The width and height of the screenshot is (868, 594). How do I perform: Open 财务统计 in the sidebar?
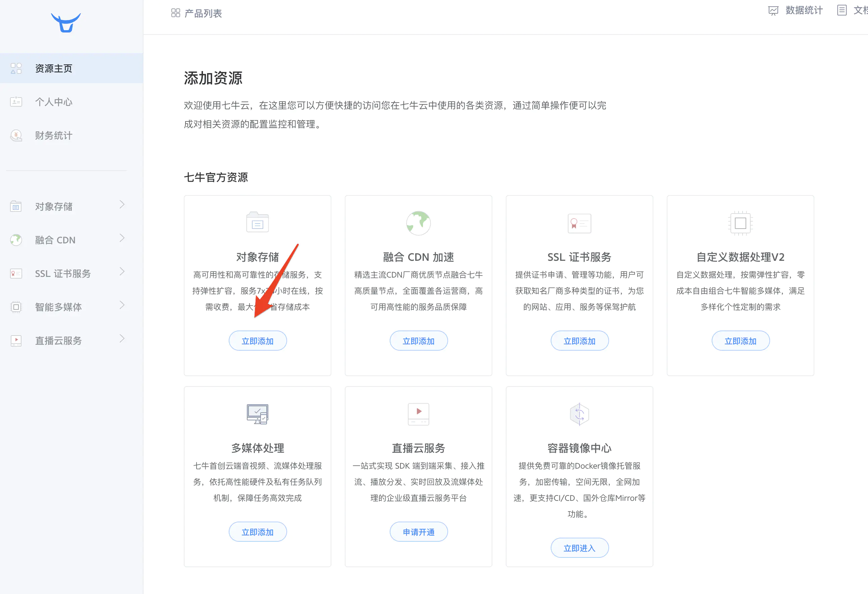[x=53, y=135]
